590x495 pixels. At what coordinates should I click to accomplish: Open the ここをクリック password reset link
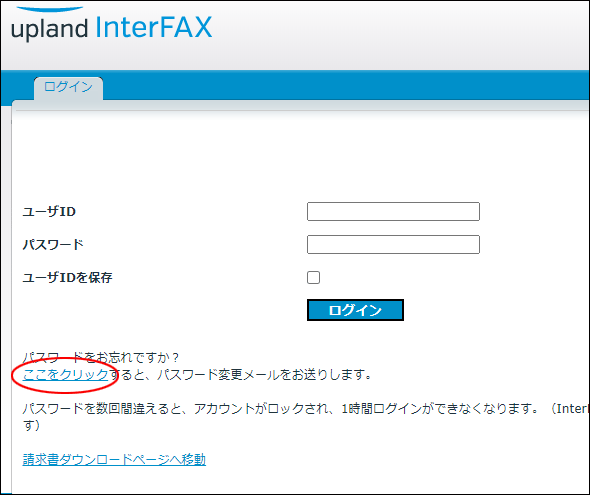click(65, 375)
